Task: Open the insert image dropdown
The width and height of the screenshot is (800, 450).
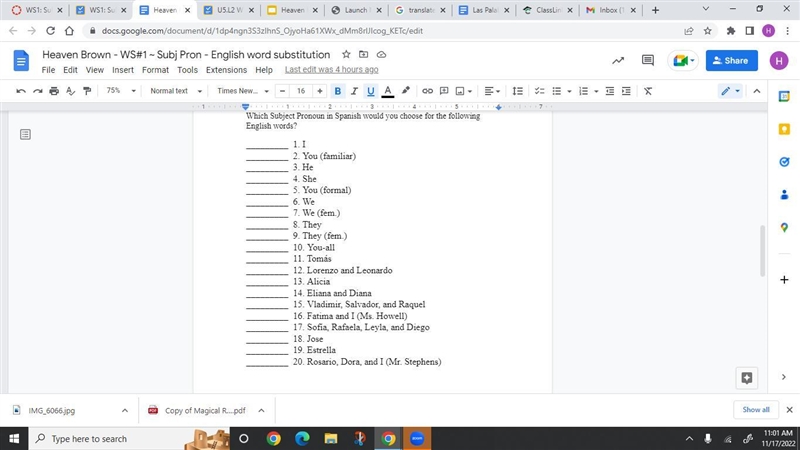Action: [x=463, y=91]
